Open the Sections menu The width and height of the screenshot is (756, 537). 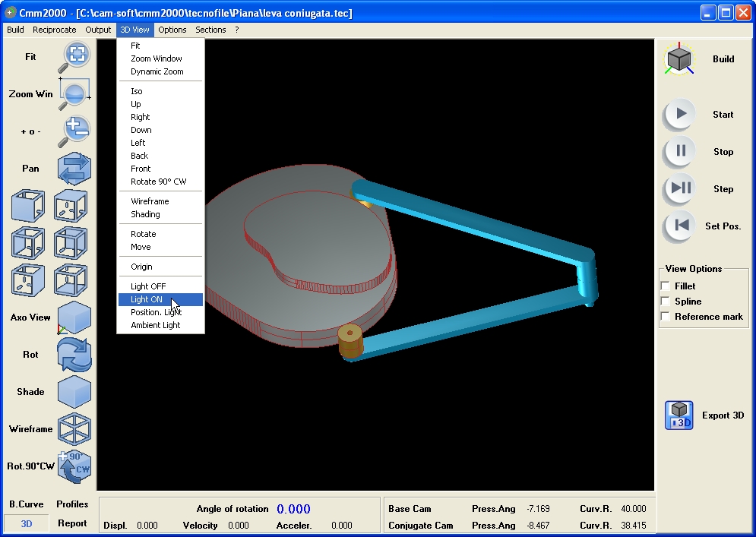(210, 30)
